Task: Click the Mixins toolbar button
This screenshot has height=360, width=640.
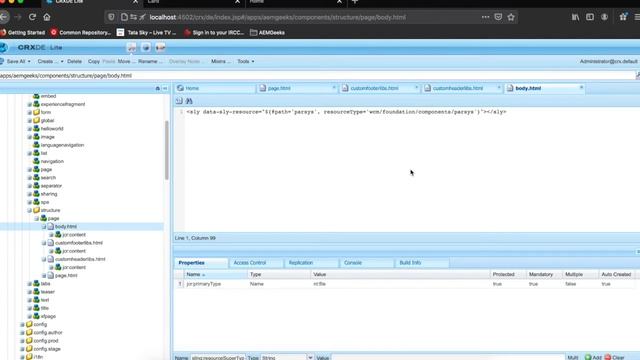Action: 220,61
